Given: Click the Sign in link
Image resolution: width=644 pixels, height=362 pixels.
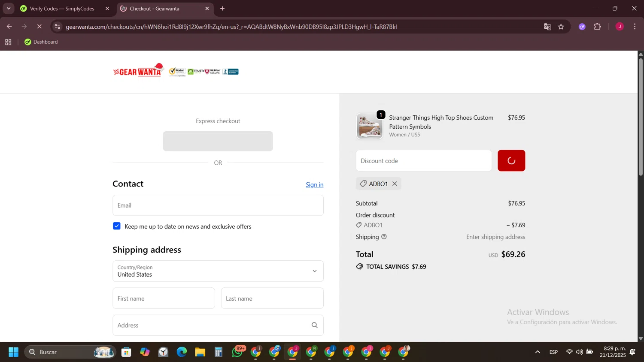Looking at the screenshot, I should (x=314, y=184).
